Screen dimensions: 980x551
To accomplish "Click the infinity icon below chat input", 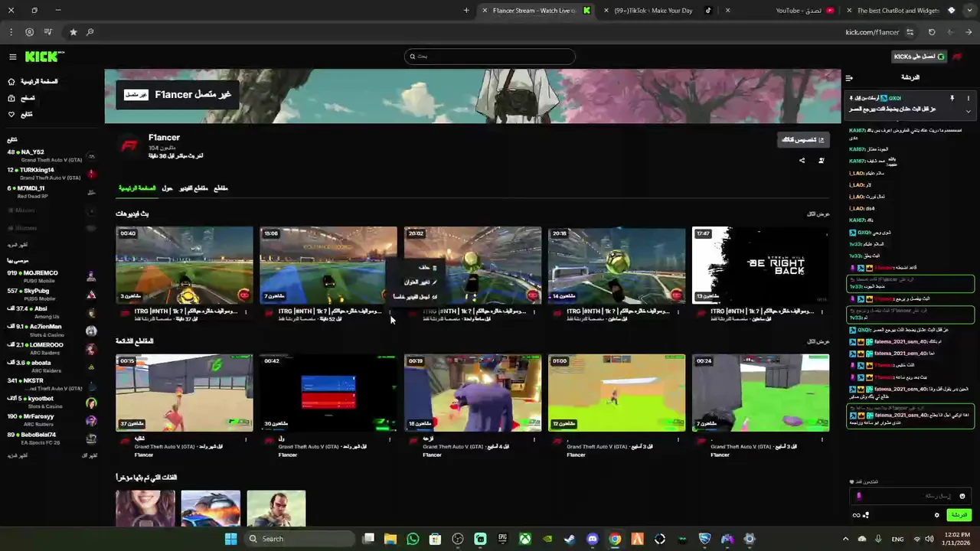I will pos(856,515).
